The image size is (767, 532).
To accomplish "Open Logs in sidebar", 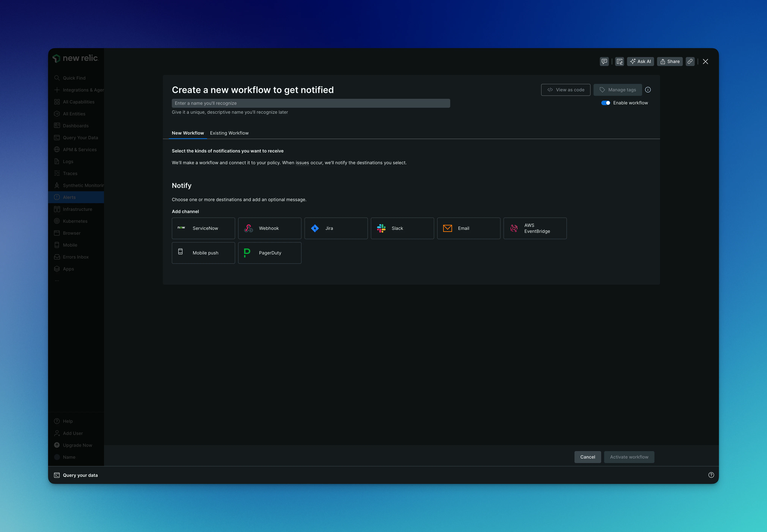I will point(76,162).
